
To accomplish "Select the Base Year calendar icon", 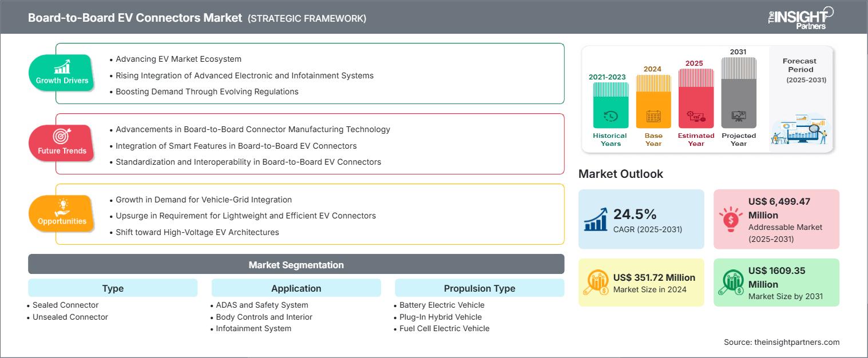I will pos(653,115).
